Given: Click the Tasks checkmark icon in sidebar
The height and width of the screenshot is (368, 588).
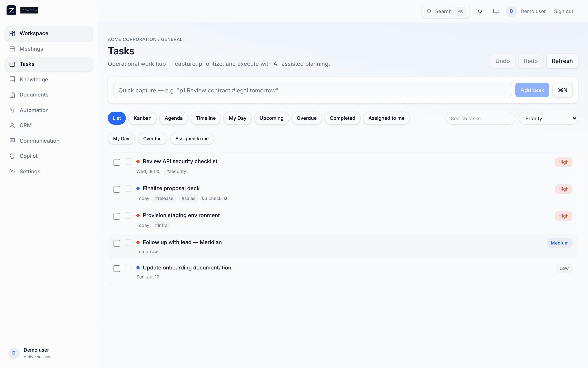Looking at the screenshot, I should coord(12,64).
